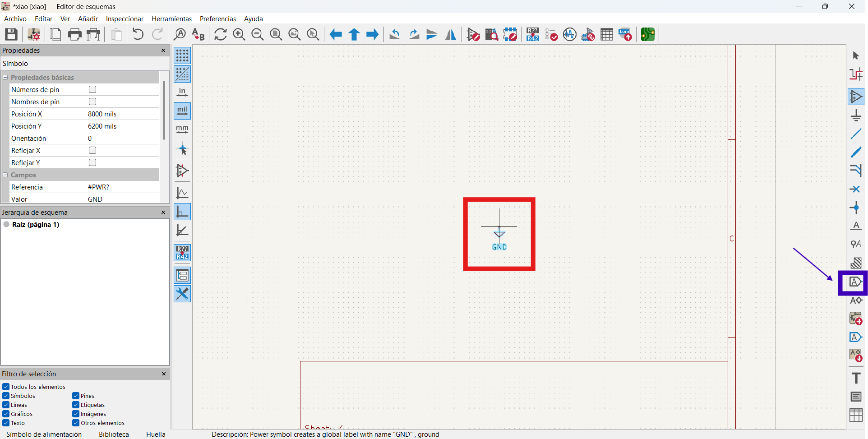
Task: Close the Filtro de selección panel
Action: [x=163, y=374]
